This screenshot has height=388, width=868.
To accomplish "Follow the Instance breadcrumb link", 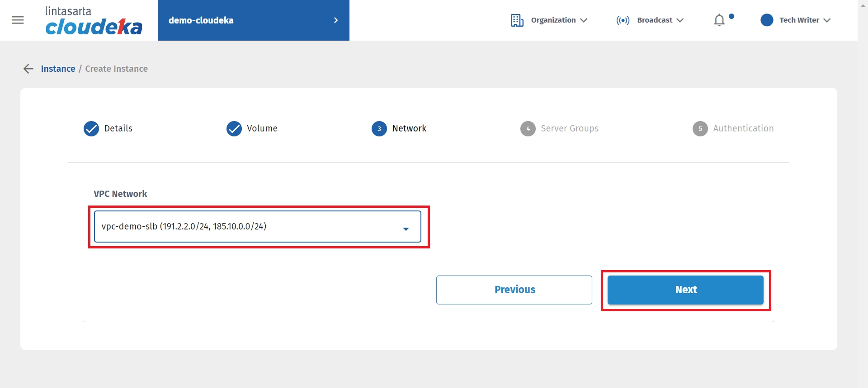I will (x=58, y=69).
